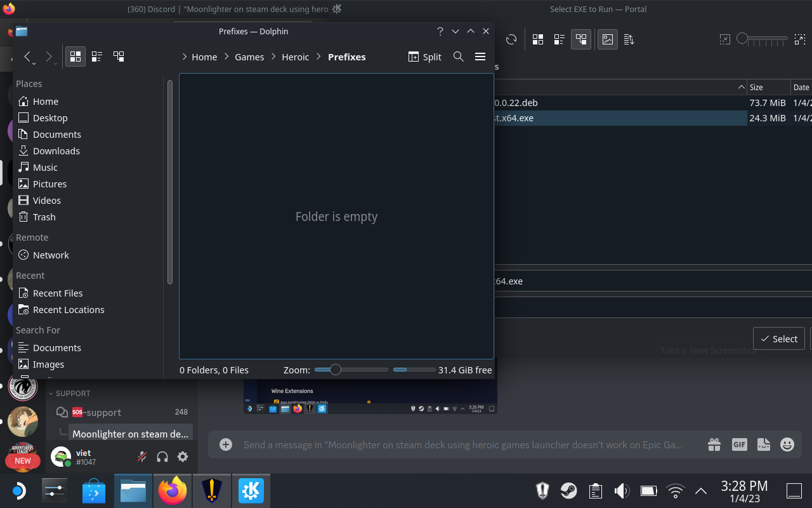The height and width of the screenshot is (508, 812).
Task: Toggle image previews in the file picker
Action: 607,39
